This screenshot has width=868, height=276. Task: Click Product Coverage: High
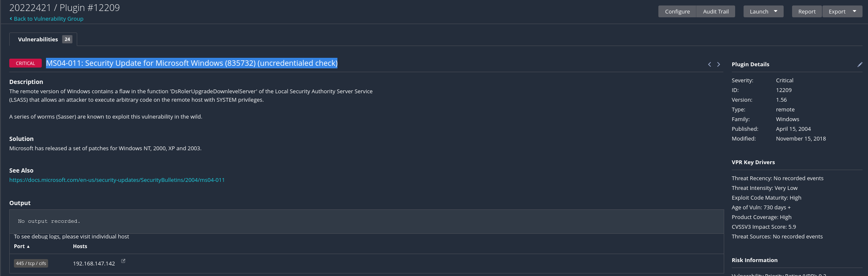click(x=762, y=217)
